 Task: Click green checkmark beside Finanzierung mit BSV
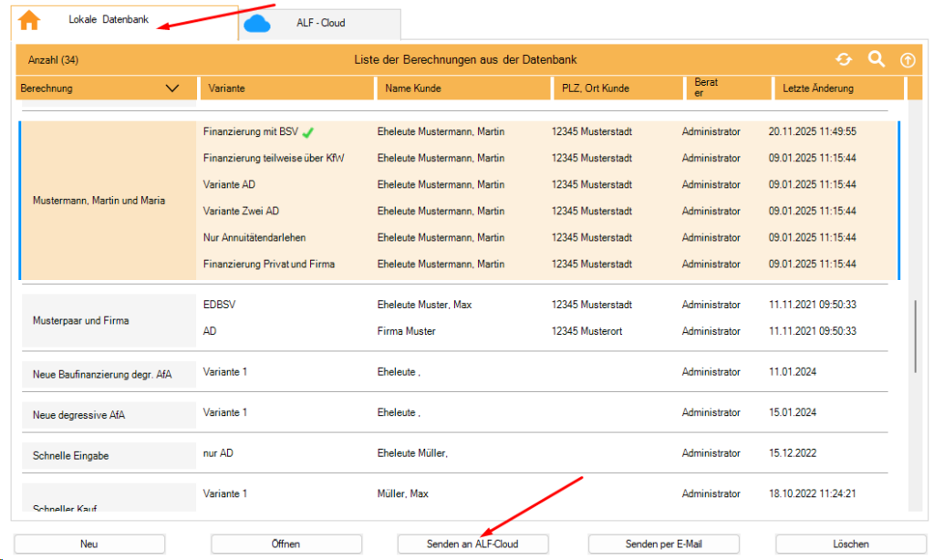point(308,132)
